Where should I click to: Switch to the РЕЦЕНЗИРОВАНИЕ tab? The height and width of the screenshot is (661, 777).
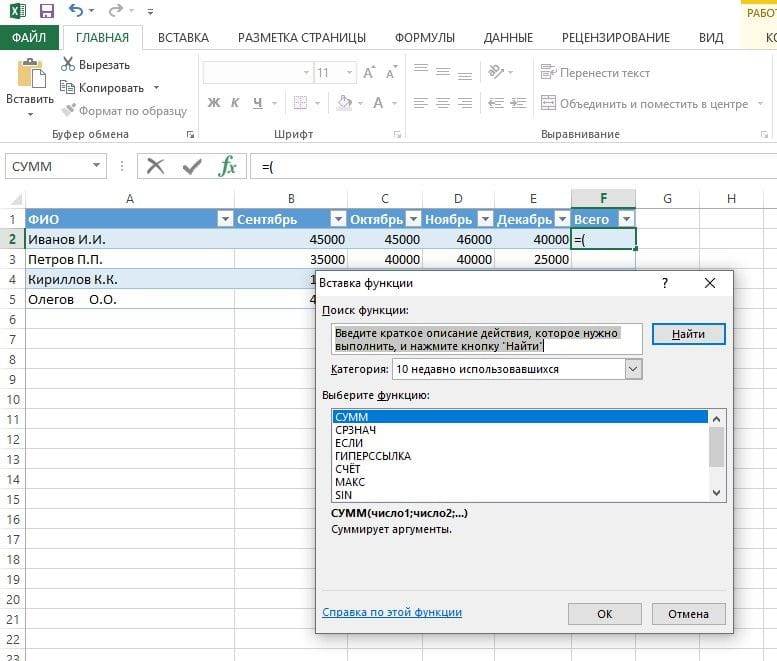(615, 38)
